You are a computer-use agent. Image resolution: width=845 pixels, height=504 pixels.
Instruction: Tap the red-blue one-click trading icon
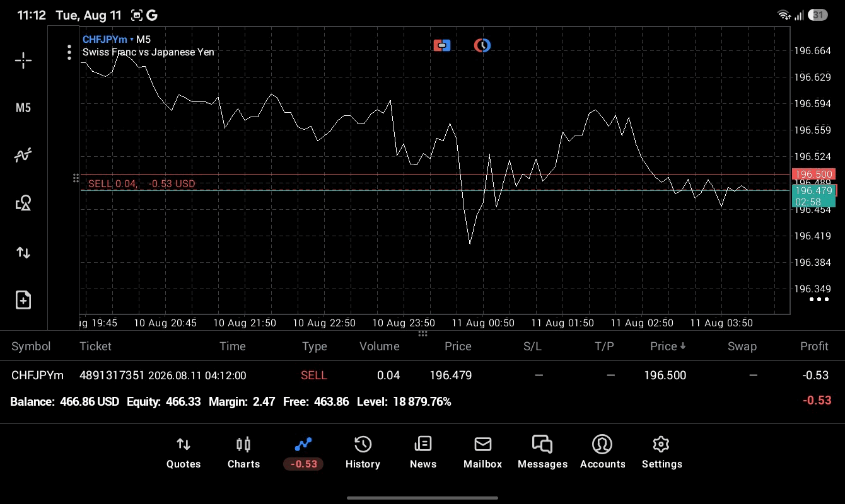442,45
